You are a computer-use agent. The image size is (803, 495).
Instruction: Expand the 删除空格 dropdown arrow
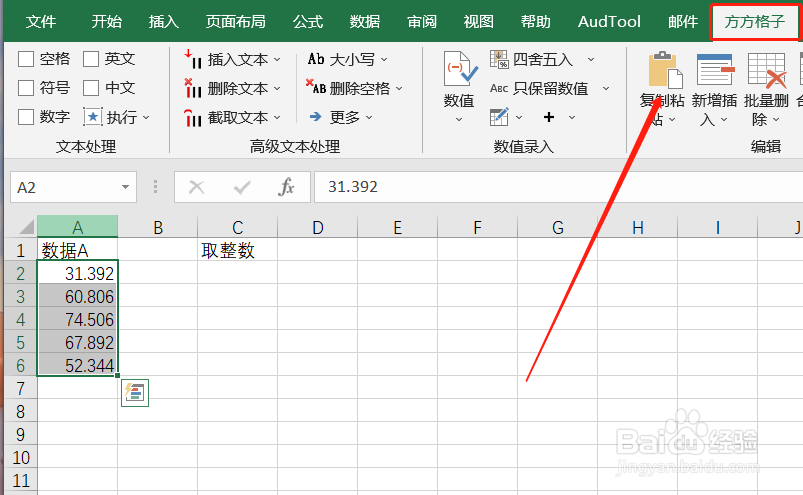(x=399, y=89)
